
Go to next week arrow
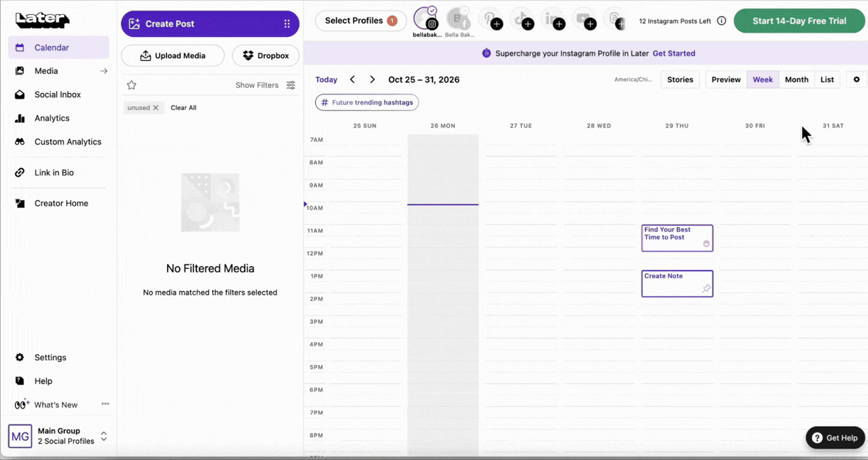click(372, 80)
